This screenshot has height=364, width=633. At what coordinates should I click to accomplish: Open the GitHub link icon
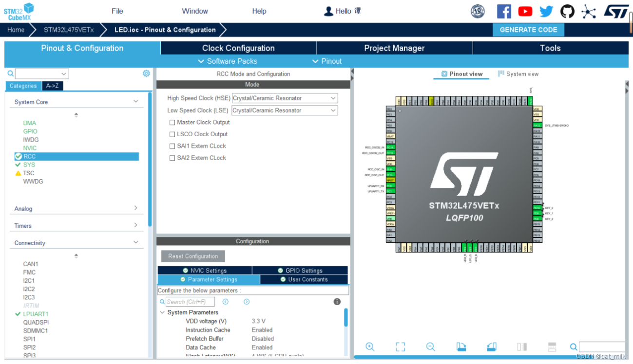(x=567, y=11)
